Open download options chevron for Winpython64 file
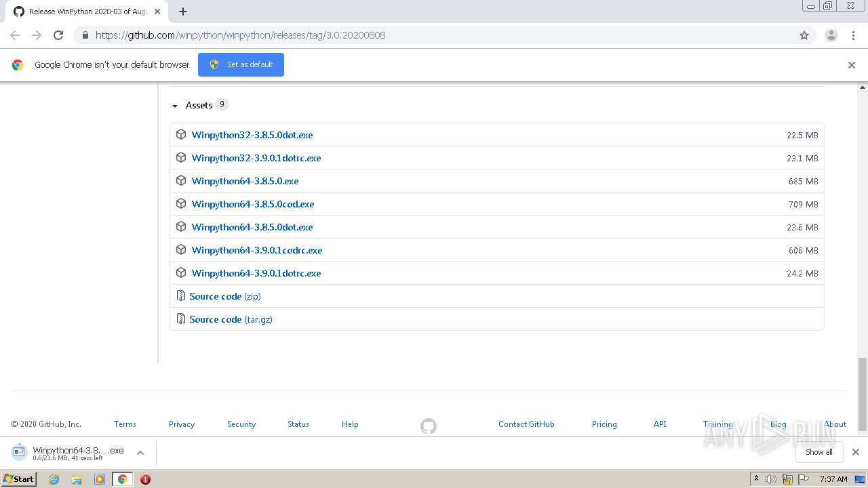The width and height of the screenshot is (868, 488). point(140,453)
